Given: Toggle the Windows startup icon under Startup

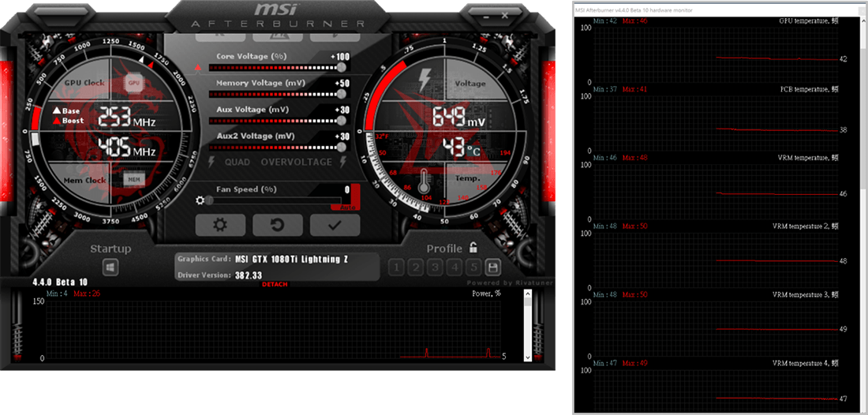Looking at the screenshot, I should pos(110,267).
